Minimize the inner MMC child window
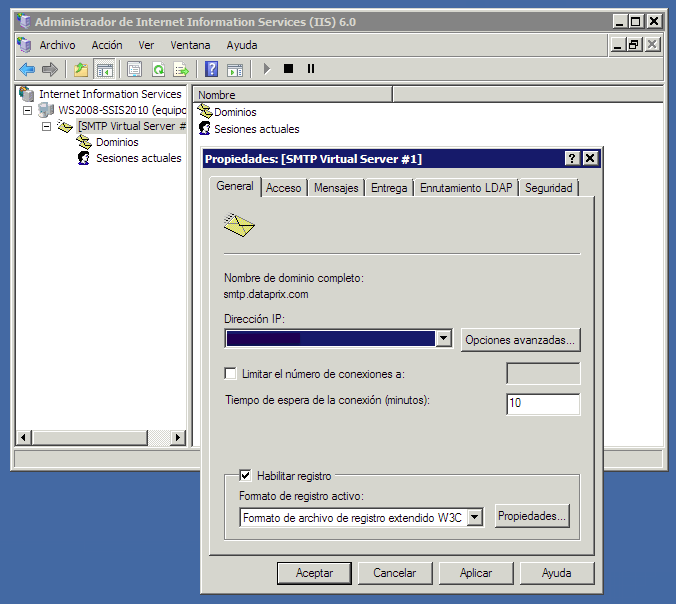676x604 pixels. pyautogui.click(x=618, y=44)
